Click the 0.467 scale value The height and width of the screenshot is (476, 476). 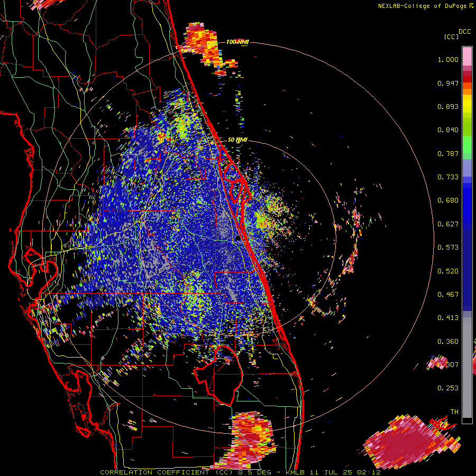pos(448,295)
